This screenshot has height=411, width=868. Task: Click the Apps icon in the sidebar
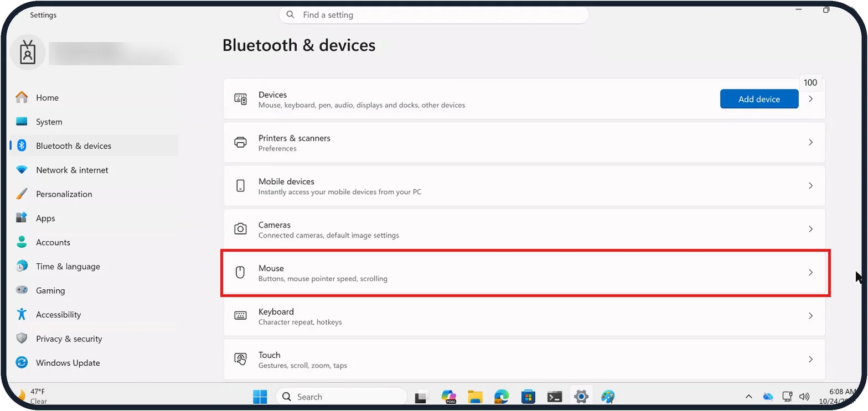point(22,218)
